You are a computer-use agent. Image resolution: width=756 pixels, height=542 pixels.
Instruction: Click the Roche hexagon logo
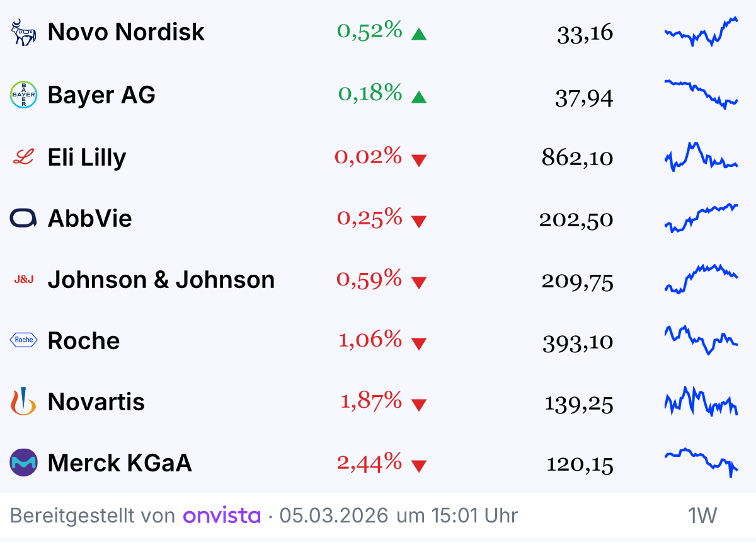tap(24, 340)
